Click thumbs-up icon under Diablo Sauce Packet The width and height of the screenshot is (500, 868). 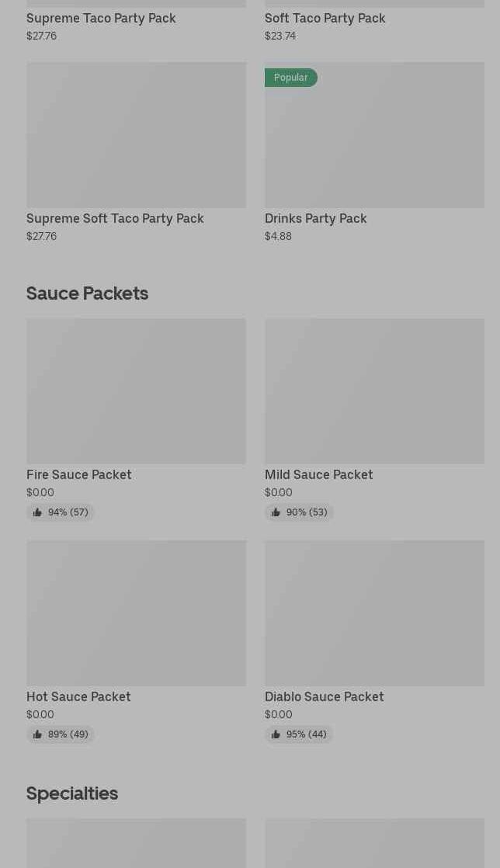click(276, 734)
